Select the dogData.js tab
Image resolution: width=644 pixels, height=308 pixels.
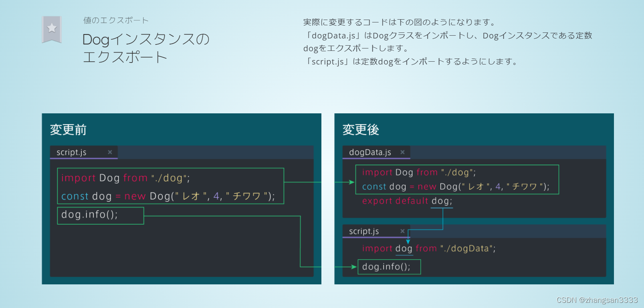tap(376, 152)
